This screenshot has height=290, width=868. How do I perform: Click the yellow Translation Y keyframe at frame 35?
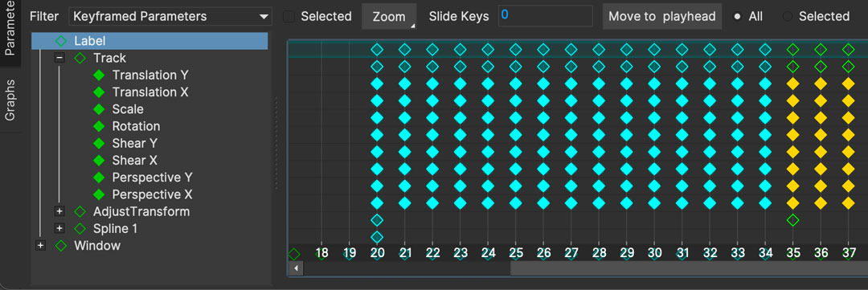tap(792, 84)
